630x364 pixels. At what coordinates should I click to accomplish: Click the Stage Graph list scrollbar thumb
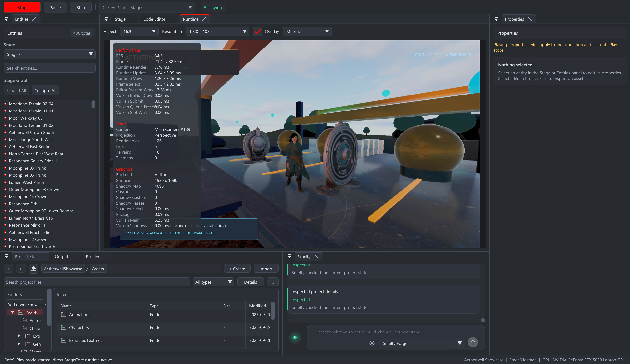[93, 104]
